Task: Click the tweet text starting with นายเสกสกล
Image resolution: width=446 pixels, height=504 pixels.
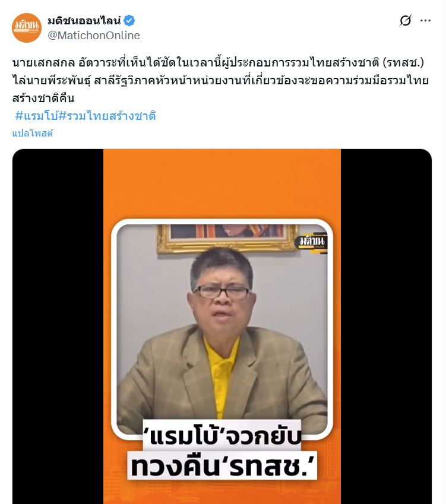Action: pyautogui.click(x=220, y=80)
